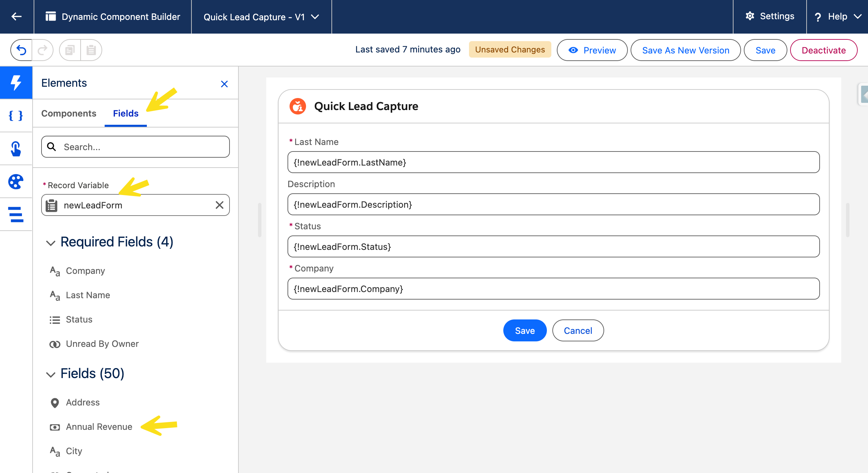Open the palette styles sidebar icon

click(x=16, y=182)
